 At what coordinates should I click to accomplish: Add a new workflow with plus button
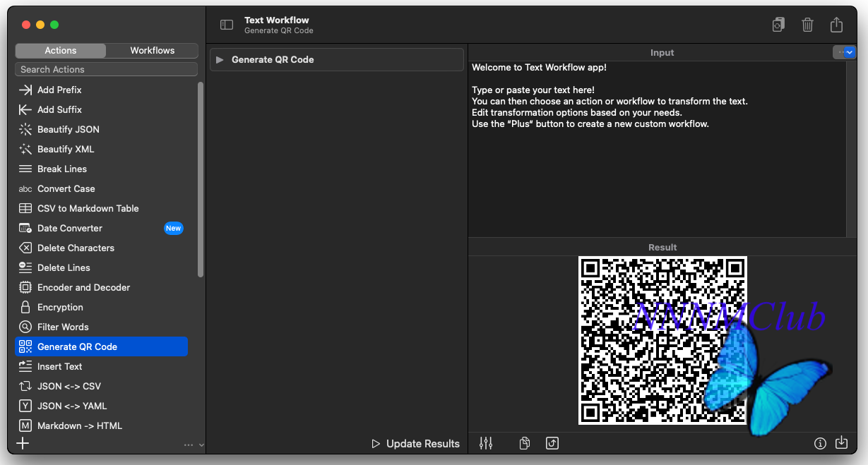[x=23, y=443]
